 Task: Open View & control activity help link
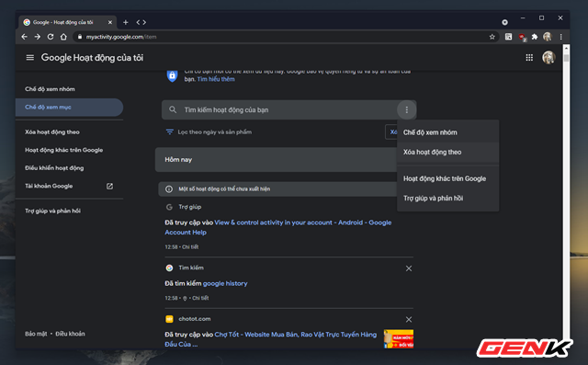click(x=277, y=227)
